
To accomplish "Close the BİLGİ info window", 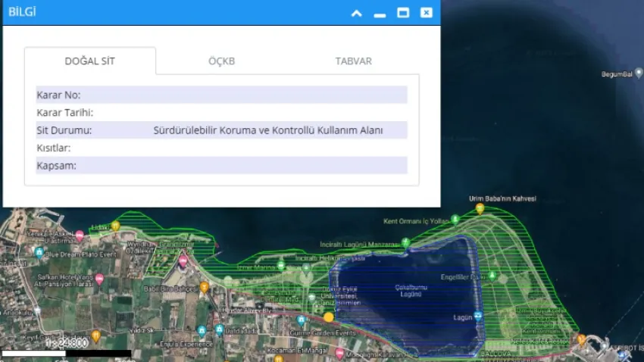I will coord(427,13).
